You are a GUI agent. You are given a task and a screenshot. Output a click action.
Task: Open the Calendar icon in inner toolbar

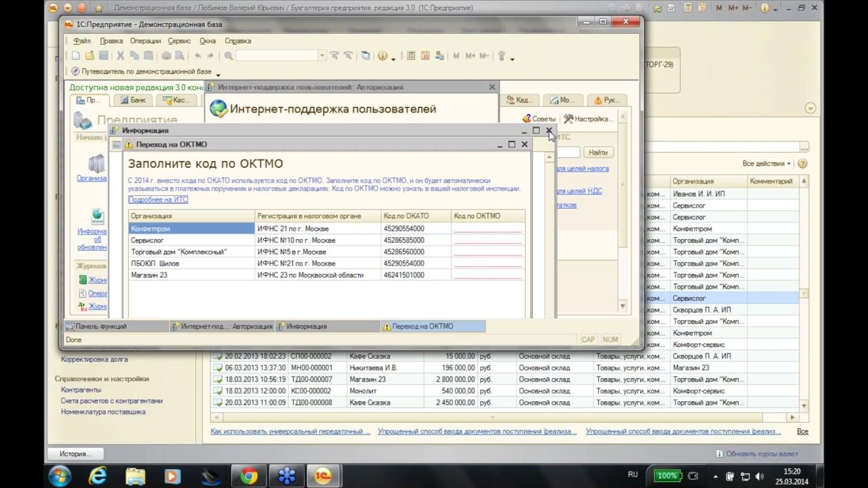click(x=425, y=56)
